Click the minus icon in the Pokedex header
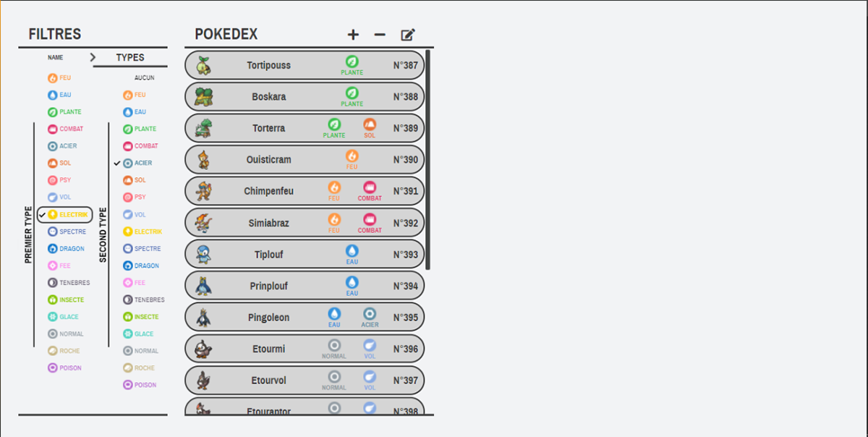Image resolution: width=868 pixels, height=437 pixels. point(380,35)
